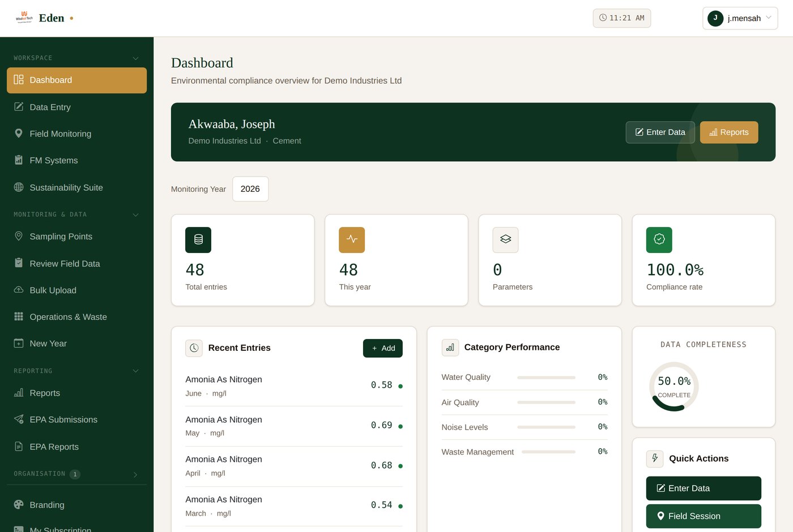
Task: Click Field Session quick action button
Action: click(704, 516)
